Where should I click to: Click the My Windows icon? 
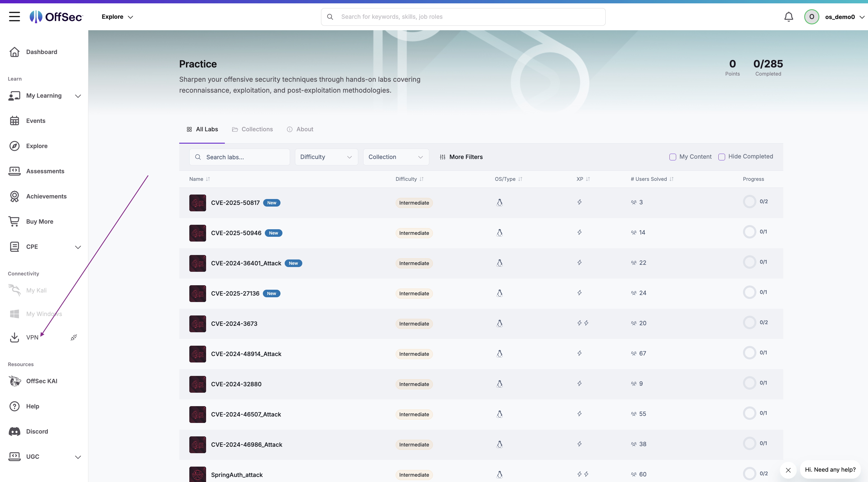click(x=15, y=314)
